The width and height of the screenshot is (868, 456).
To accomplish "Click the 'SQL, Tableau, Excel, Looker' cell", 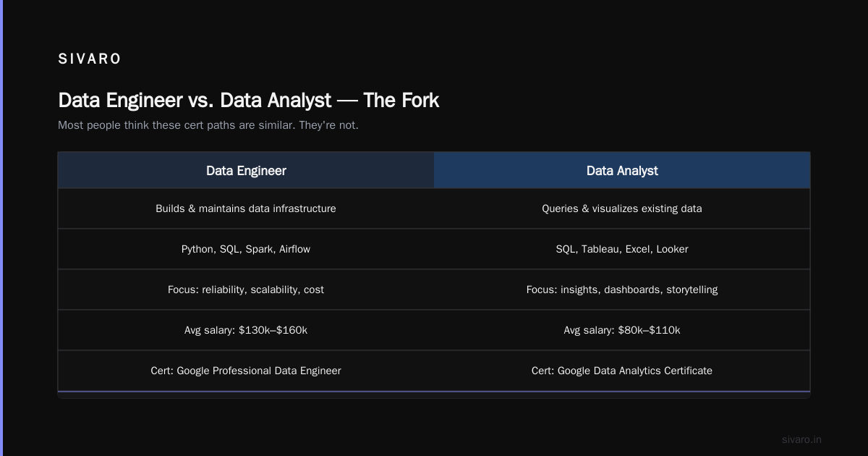I will click(x=622, y=249).
